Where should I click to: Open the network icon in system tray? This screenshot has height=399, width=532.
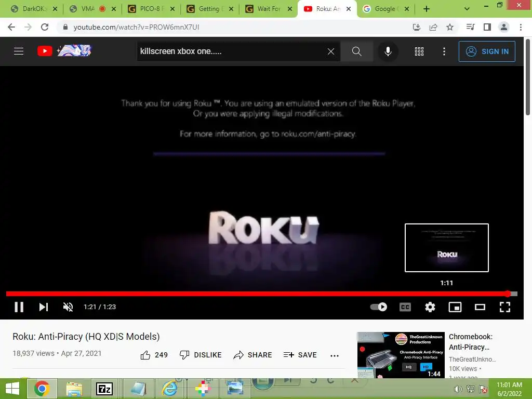tap(471, 389)
